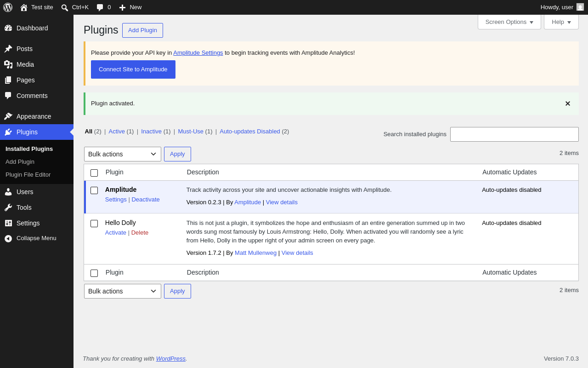This screenshot has height=368, width=588.
Task: Open the top Bulk actions dropdown
Action: coord(123,154)
